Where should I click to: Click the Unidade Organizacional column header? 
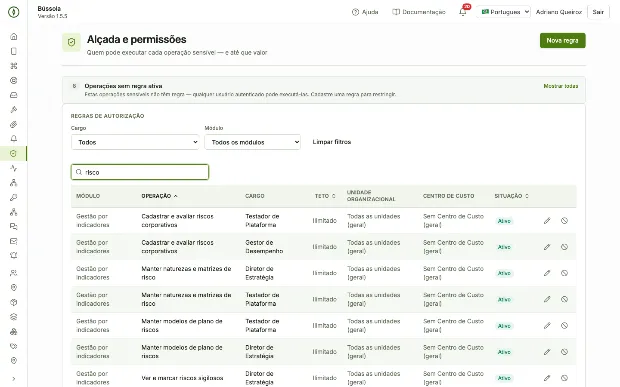[371, 196]
